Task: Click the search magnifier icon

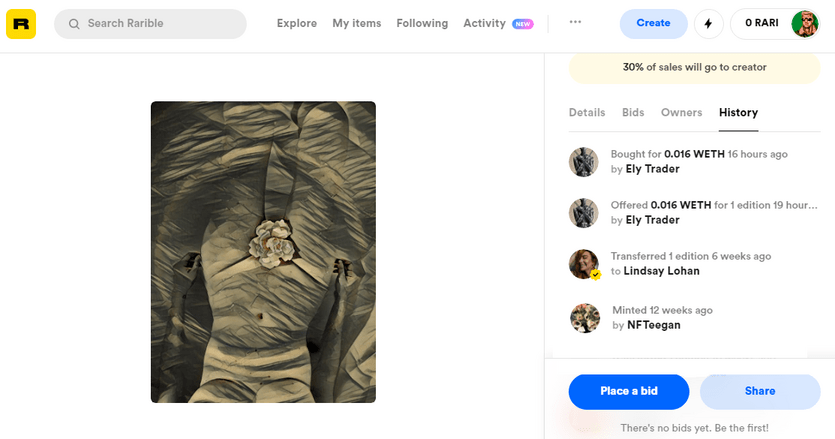Action: click(74, 24)
